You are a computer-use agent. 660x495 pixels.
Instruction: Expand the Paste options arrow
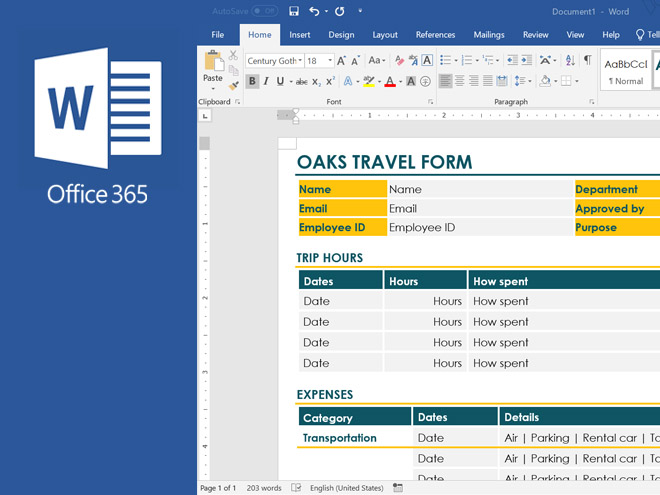click(x=213, y=89)
